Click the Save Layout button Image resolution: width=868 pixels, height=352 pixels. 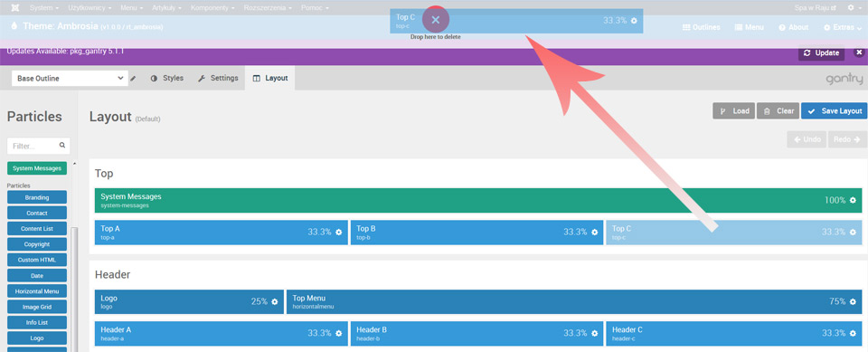(x=835, y=111)
